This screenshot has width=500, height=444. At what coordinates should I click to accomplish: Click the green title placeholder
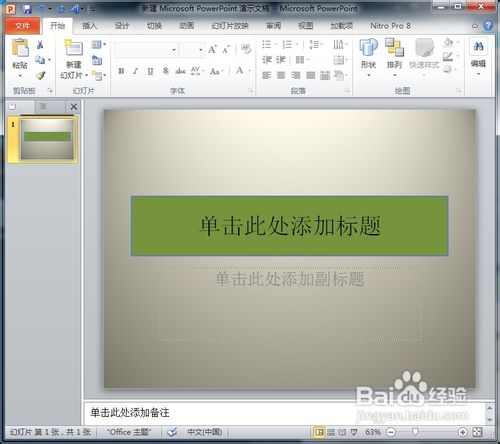pos(289,226)
